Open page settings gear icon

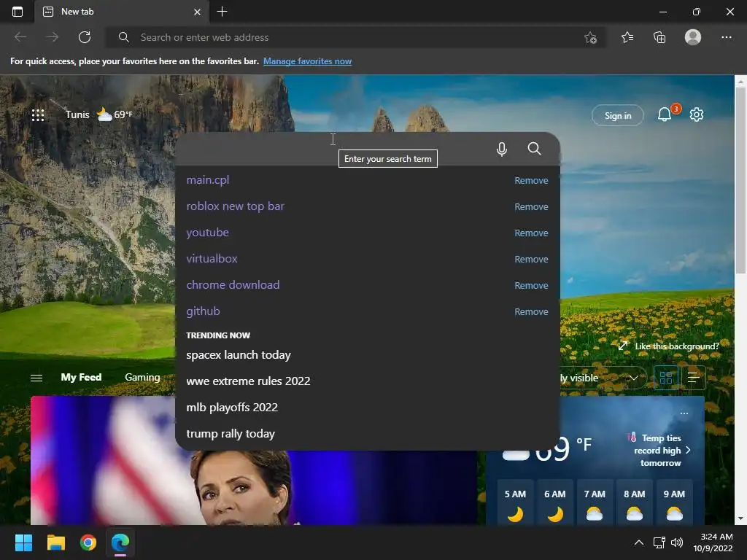(697, 114)
